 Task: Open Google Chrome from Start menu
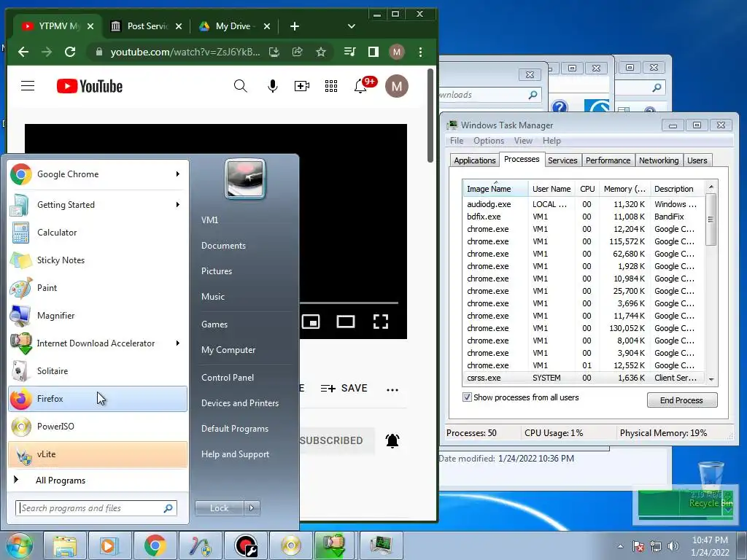(x=98, y=174)
